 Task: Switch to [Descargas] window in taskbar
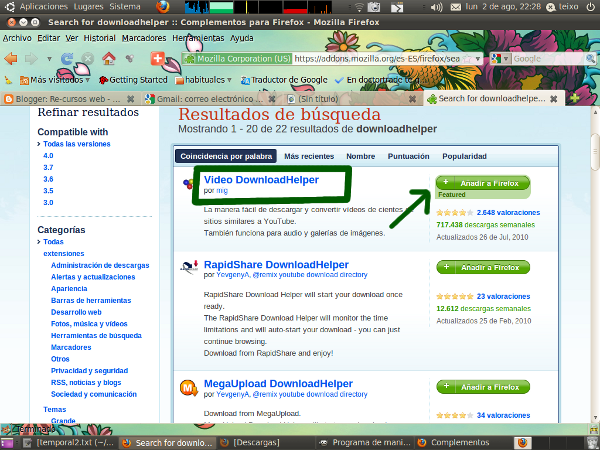click(x=266, y=443)
